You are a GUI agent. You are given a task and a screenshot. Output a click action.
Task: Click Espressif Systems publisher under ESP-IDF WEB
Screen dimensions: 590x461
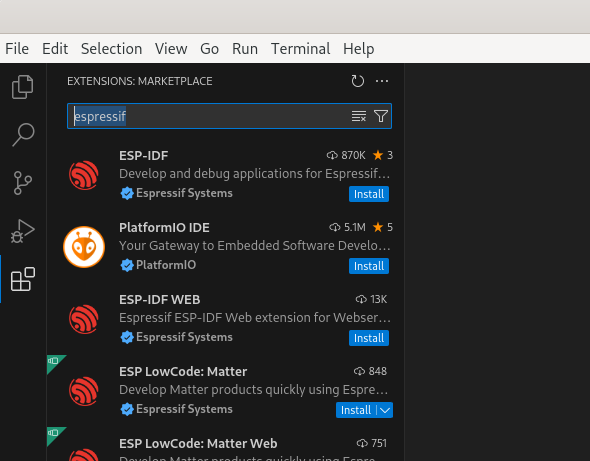point(184,337)
